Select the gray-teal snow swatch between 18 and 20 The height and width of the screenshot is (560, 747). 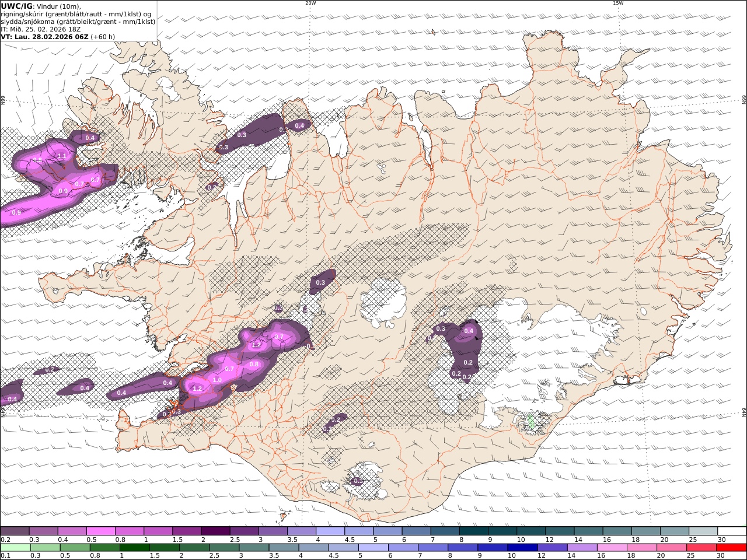pos(647,531)
